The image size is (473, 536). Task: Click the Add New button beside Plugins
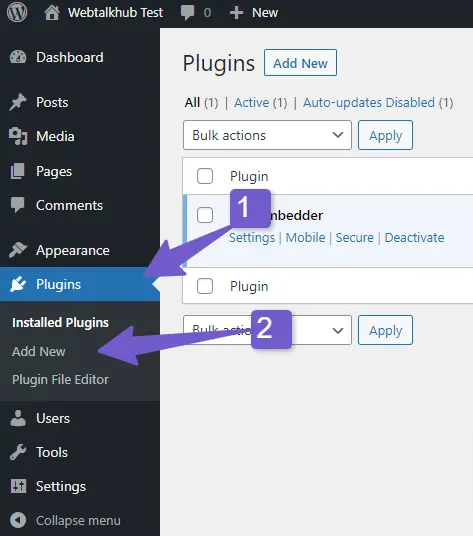(x=300, y=63)
